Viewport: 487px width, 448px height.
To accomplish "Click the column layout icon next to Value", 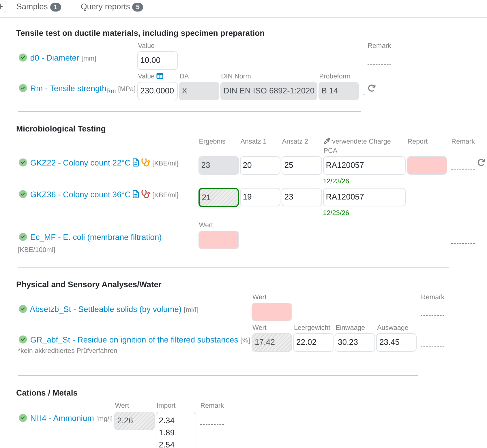I will coord(160,76).
